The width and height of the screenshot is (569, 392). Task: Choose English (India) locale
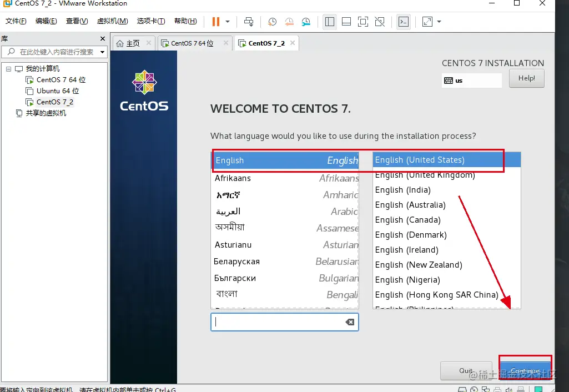[447, 190]
